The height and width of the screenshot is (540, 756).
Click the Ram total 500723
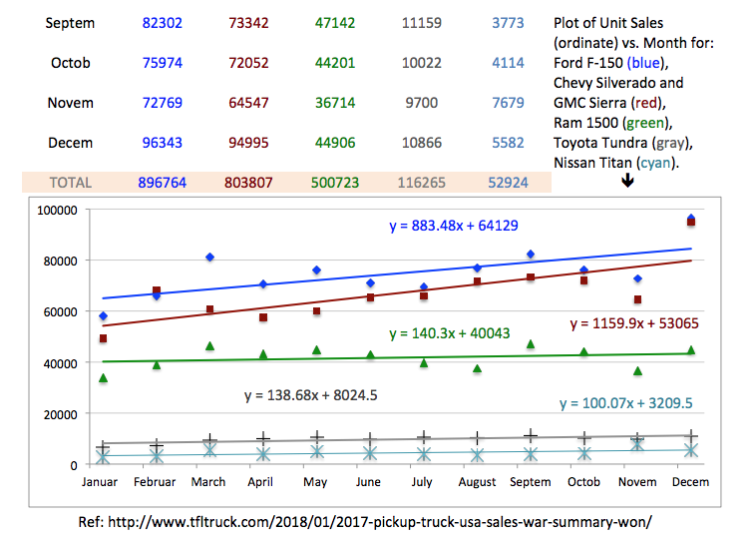coord(334,183)
